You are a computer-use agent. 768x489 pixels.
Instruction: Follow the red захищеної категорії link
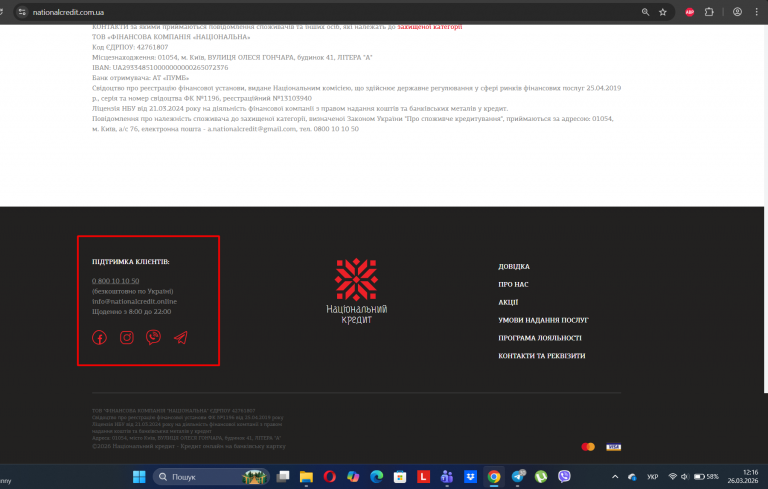point(430,27)
